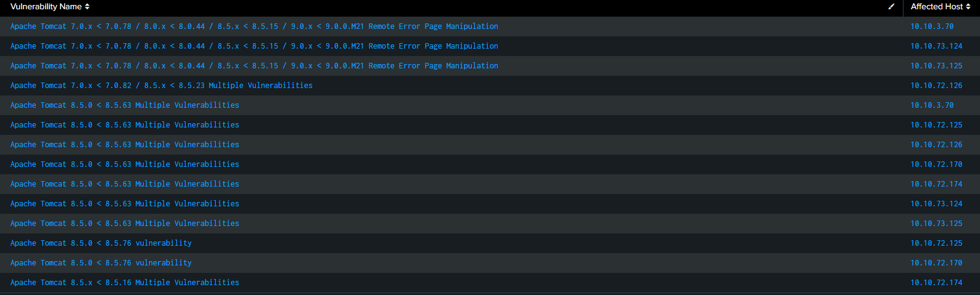Screen dimensions: 980x295
Task: Open host 10.10.3.70 in Error Page Manipulation row
Action: (x=932, y=26)
